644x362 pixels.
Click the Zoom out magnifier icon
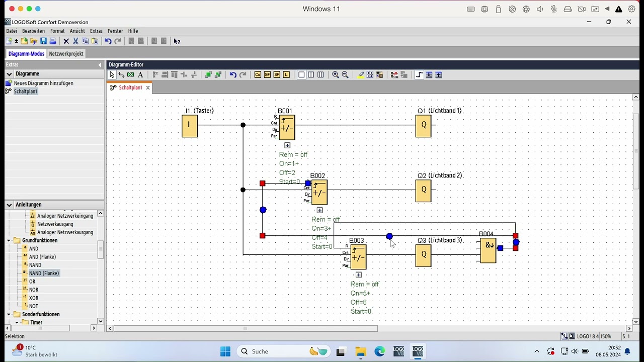tap(345, 75)
